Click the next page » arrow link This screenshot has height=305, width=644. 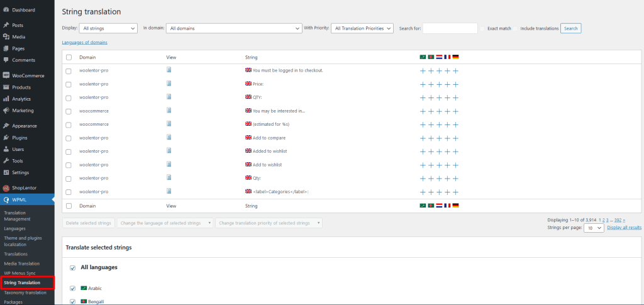coord(624,220)
